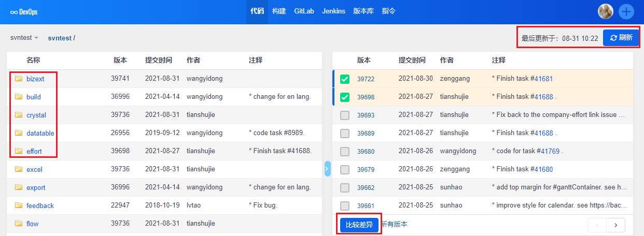Open the export folder link

pos(36,187)
